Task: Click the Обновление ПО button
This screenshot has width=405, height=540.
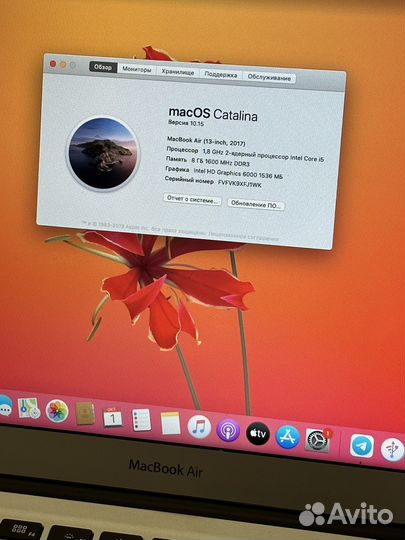Action: pos(256,204)
